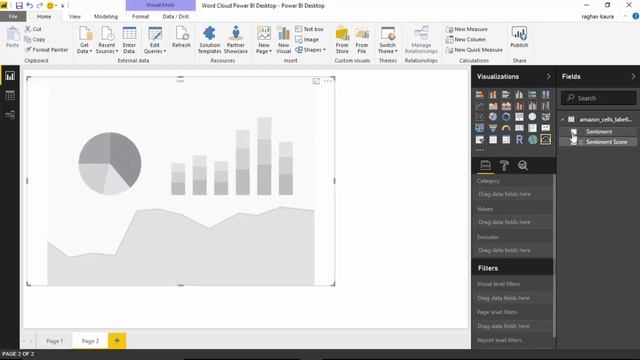Open the Get Data dropdown
This screenshot has height=360, width=640.
pyautogui.click(x=84, y=40)
